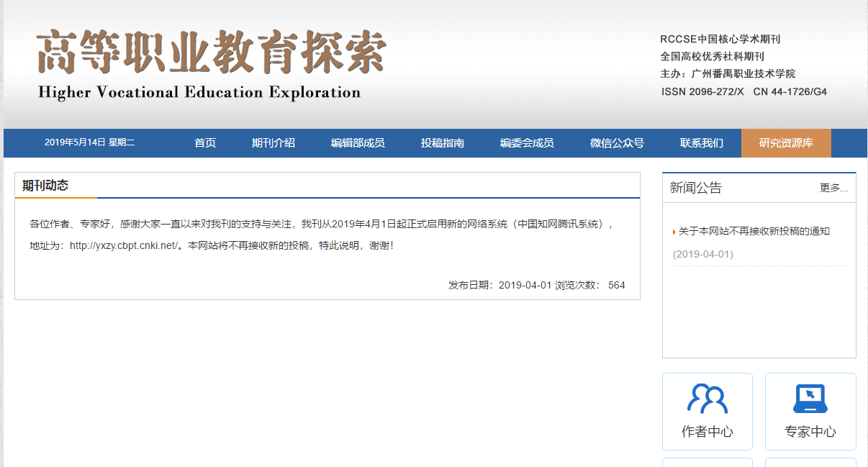The width and height of the screenshot is (868, 467).
Task: Click the 新闻公告 panel title
Action: [x=695, y=188]
